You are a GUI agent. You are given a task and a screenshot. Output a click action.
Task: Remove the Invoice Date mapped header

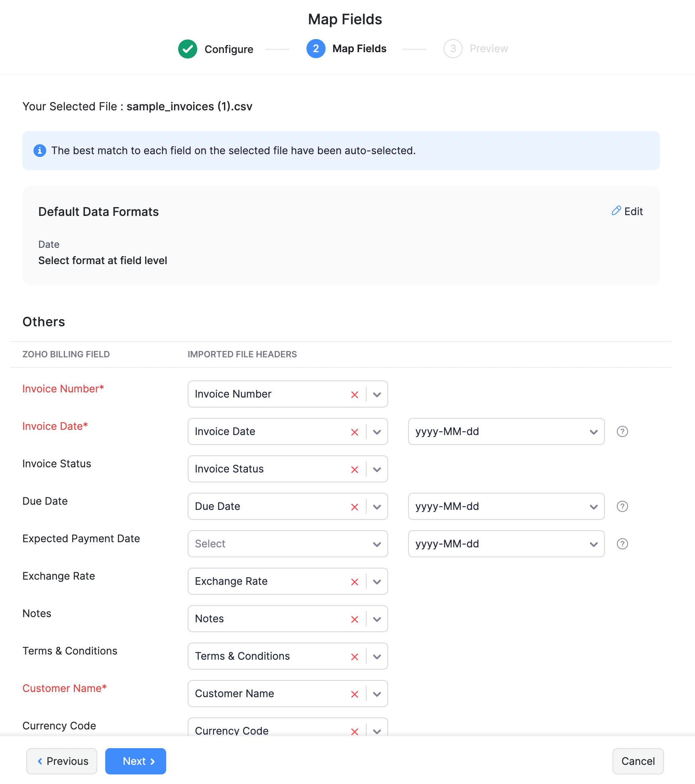[354, 432]
